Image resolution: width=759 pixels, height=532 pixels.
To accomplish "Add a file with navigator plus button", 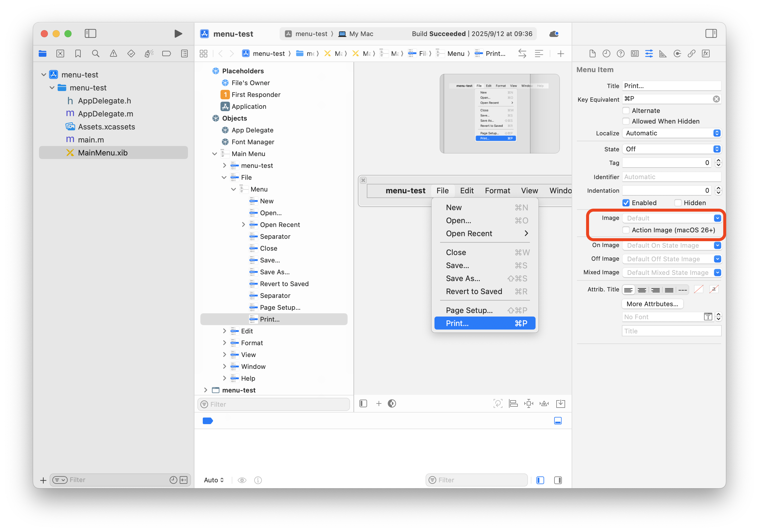I will (x=43, y=480).
